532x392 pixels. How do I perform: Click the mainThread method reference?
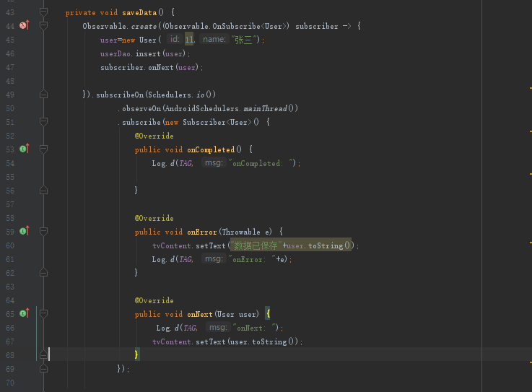[x=266, y=108]
